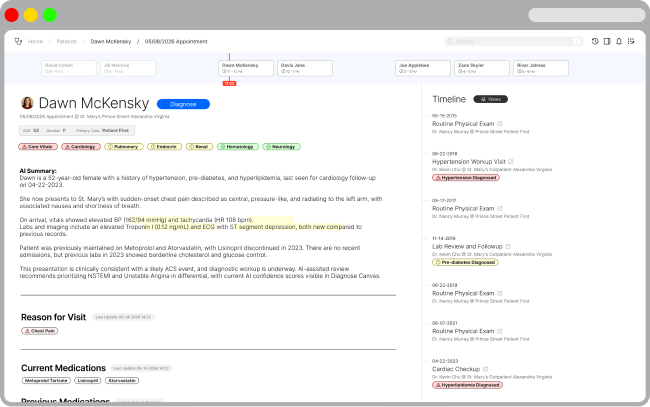The height and width of the screenshot is (407, 650).
Task: Open the notifications bell icon
Action: [619, 41]
